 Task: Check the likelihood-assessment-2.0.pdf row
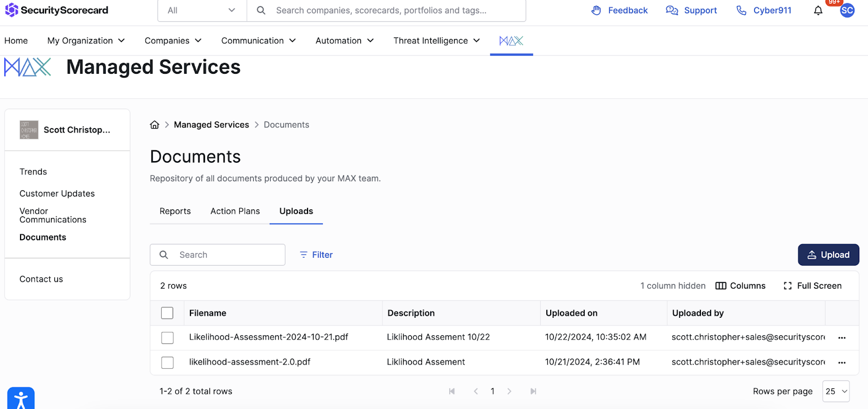167,362
